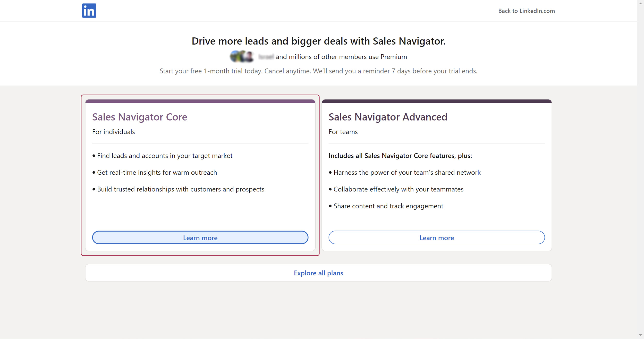Click the scrollbar up arrow
644x339 pixels.
pyautogui.click(x=640, y=3)
